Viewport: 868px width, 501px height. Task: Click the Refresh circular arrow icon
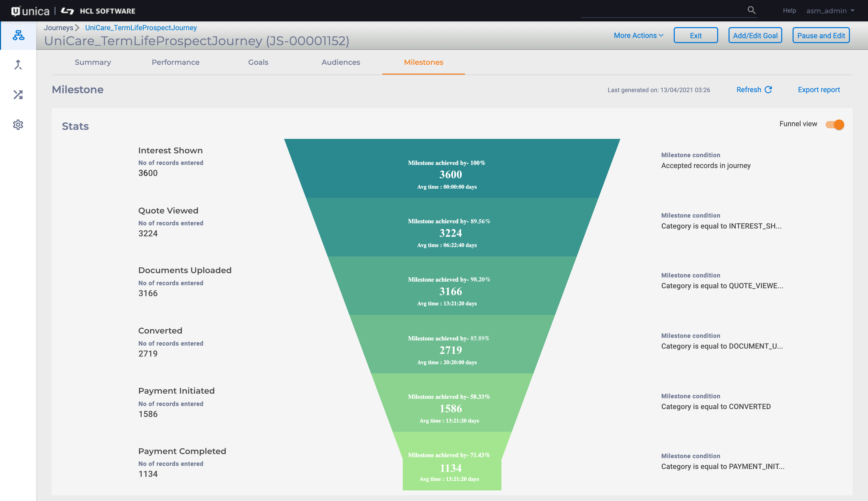tap(768, 90)
